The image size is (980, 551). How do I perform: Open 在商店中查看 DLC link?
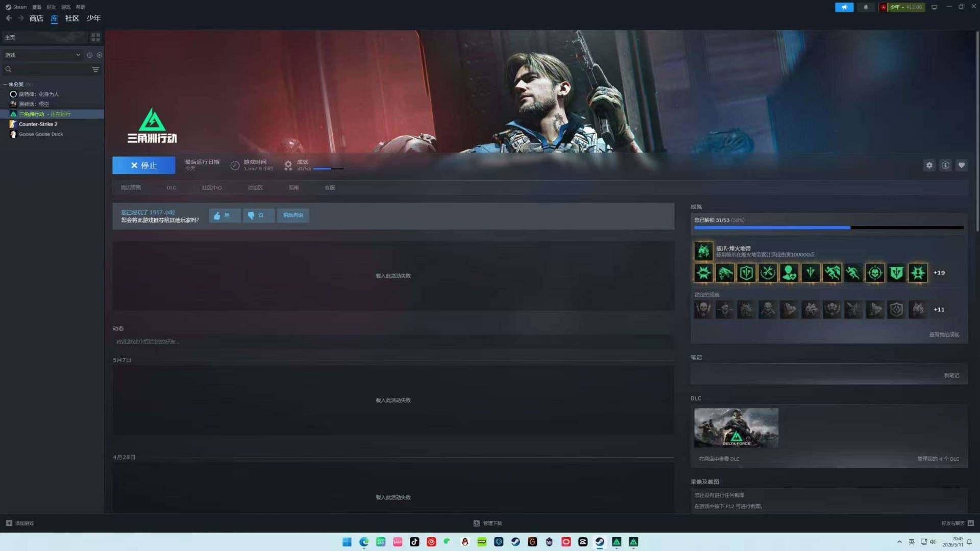click(x=719, y=459)
